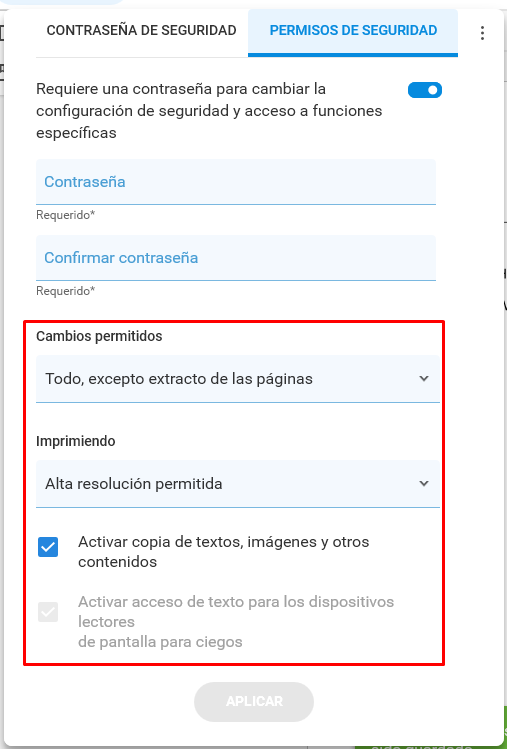Click the 'Requiere una contraseña' description text
507x749 pixels.
click(209, 111)
